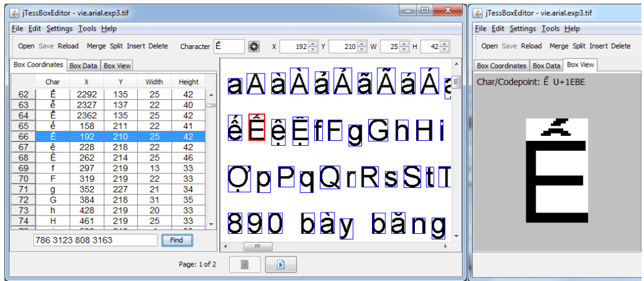Decrease the Y coordinate spinner value
This screenshot has height=281, width=644.
click(x=361, y=49)
